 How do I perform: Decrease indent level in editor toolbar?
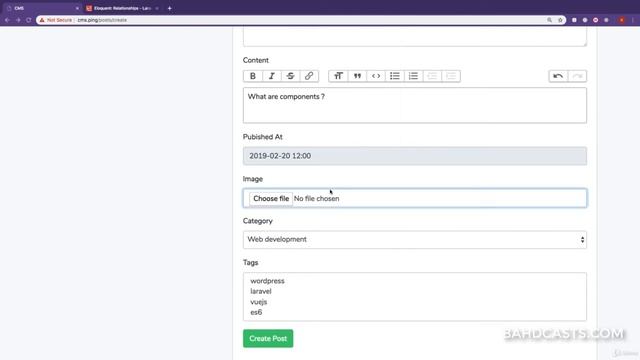pyautogui.click(x=432, y=76)
